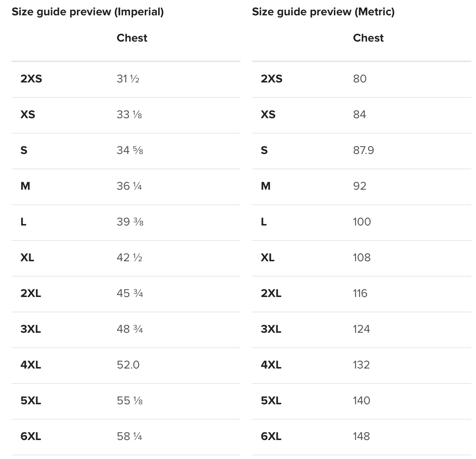Click the 148 chest value for 6XL

pos(361,436)
